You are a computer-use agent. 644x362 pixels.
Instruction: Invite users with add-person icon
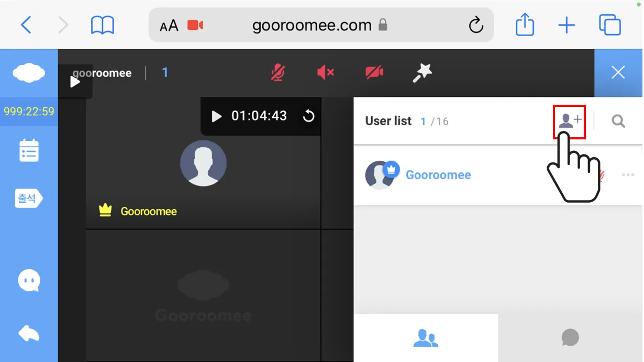[x=569, y=122]
